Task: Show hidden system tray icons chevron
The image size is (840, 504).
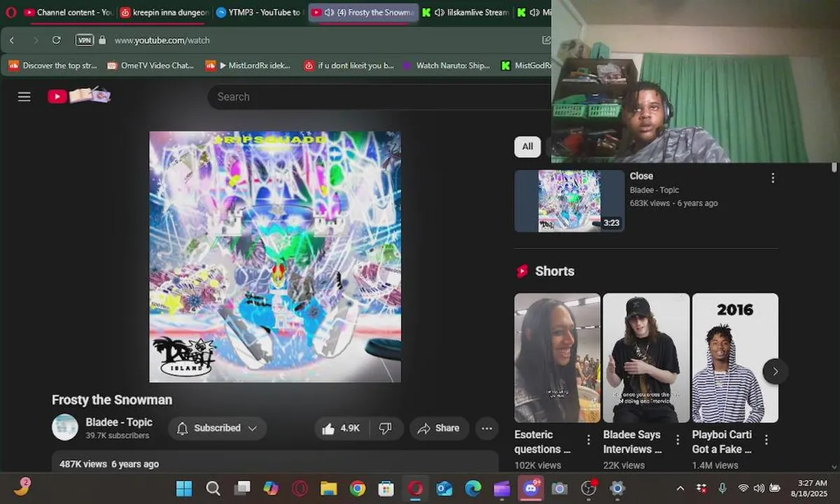Action: [680, 488]
